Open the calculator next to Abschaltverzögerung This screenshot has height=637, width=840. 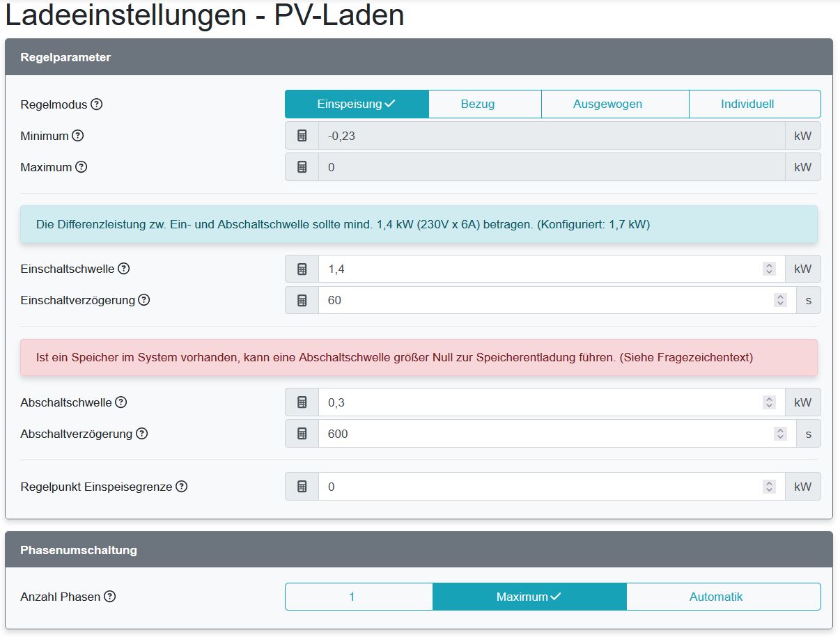302,433
